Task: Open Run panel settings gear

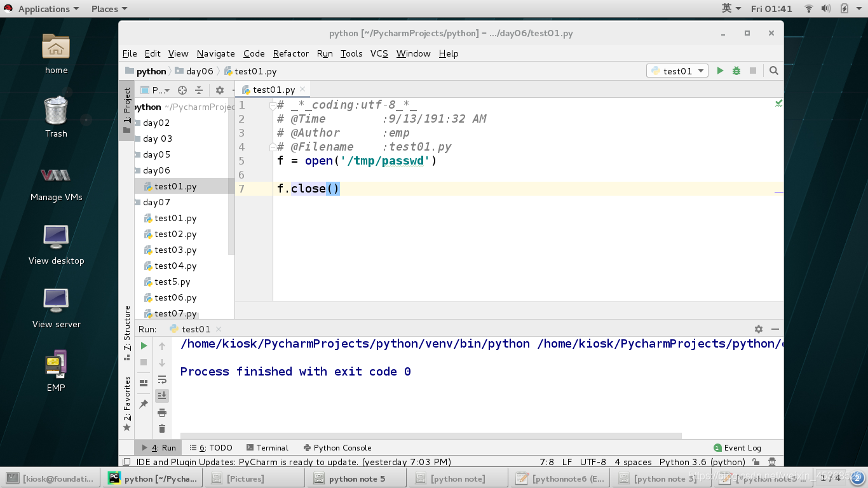Action: [758, 329]
